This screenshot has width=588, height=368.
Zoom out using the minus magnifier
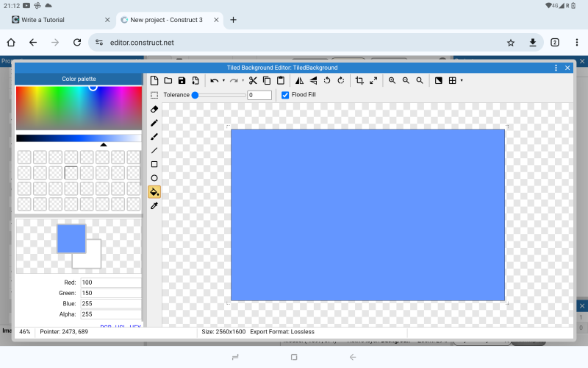click(406, 80)
